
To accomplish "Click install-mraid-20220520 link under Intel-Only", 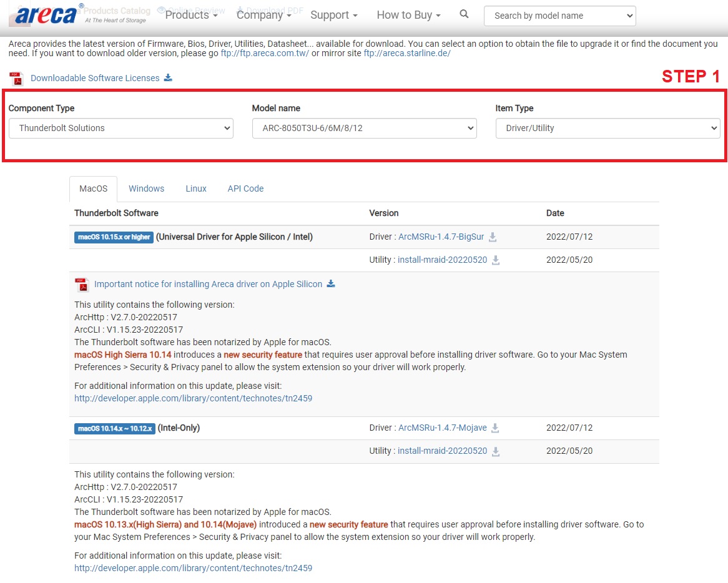I will coord(443,451).
